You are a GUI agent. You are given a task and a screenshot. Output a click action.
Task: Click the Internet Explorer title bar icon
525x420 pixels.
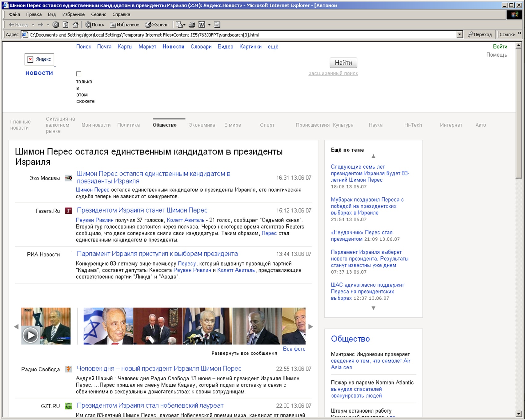pos(5,5)
